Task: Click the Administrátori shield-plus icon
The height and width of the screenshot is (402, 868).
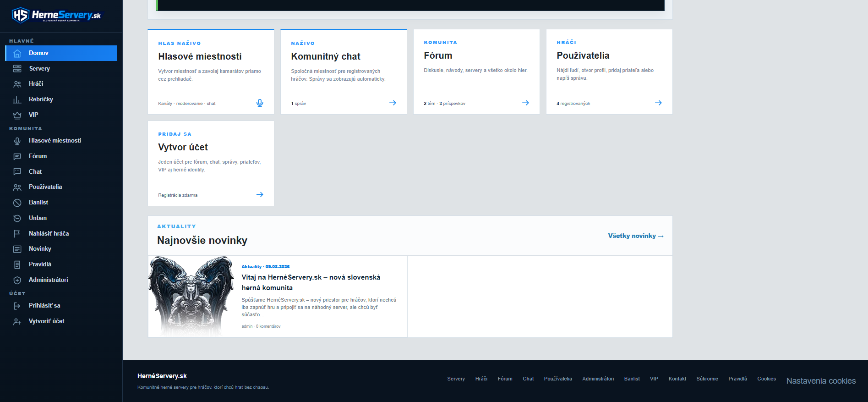Action: tap(17, 280)
